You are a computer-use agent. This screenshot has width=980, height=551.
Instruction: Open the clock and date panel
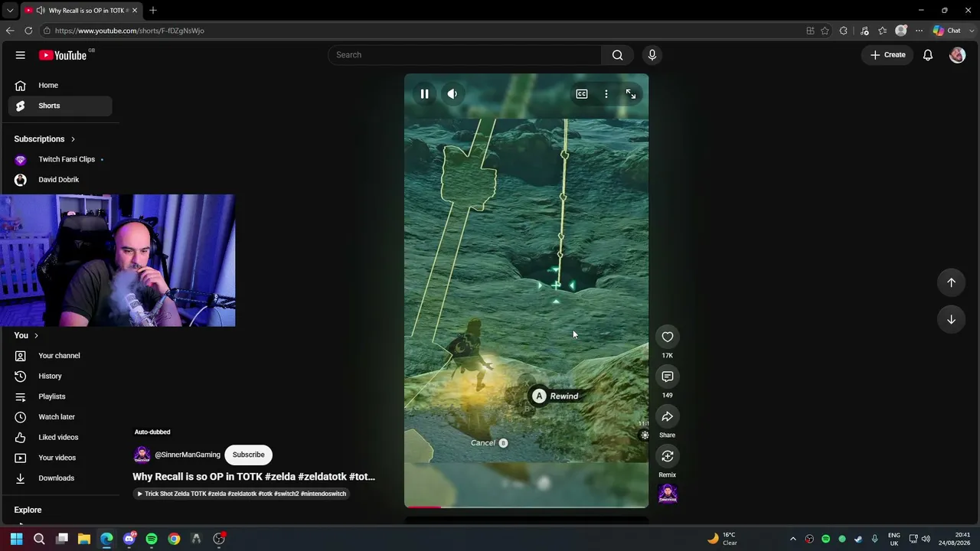955,539
